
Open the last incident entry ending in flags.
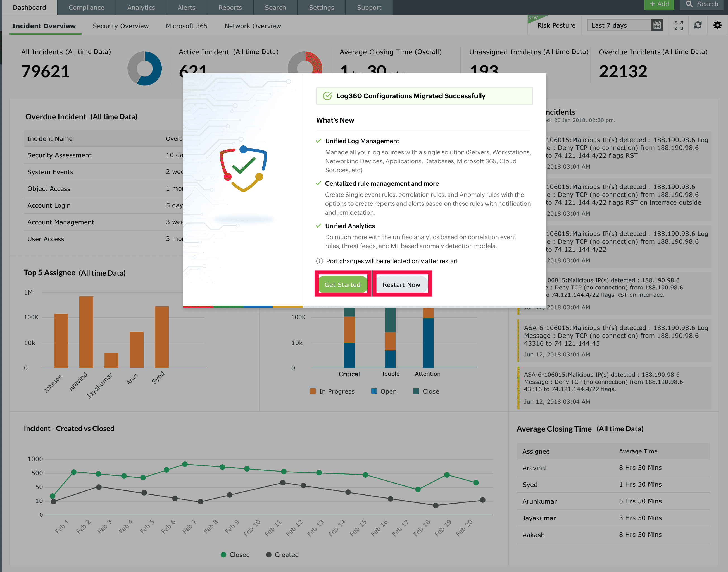614,388
